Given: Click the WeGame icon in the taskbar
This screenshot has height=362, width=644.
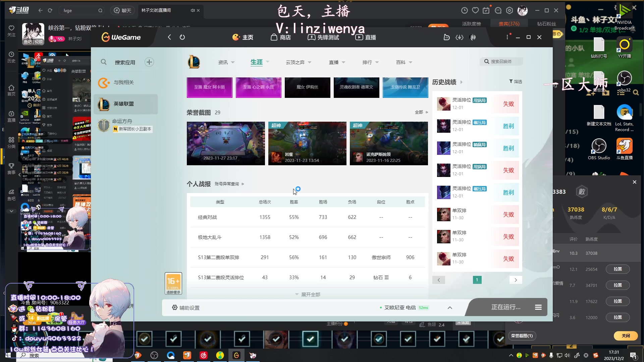Looking at the screenshot, I should 236,355.
